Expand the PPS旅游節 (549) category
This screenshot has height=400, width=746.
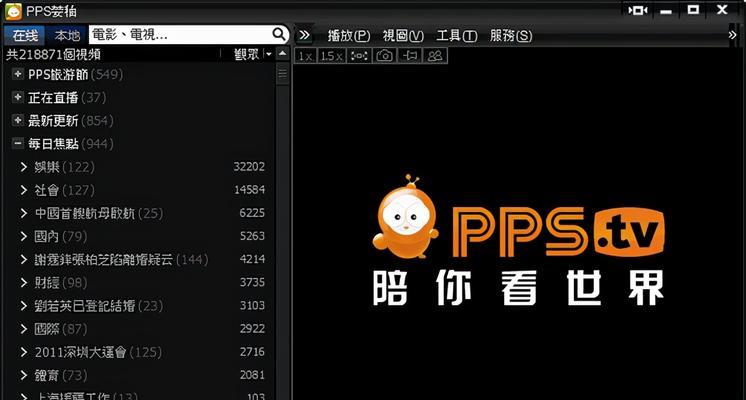pos(18,74)
